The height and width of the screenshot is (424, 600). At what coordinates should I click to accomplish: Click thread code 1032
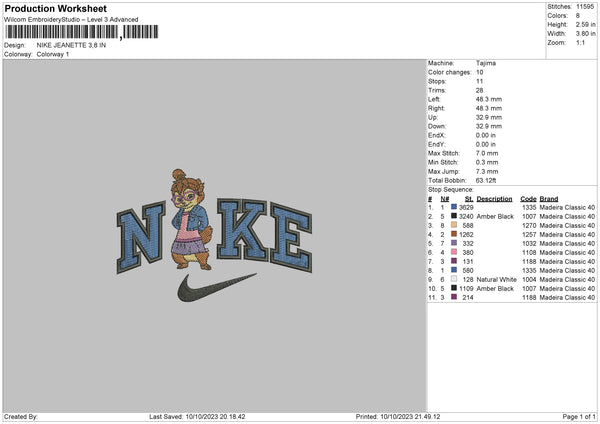click(x=529, y=243)
